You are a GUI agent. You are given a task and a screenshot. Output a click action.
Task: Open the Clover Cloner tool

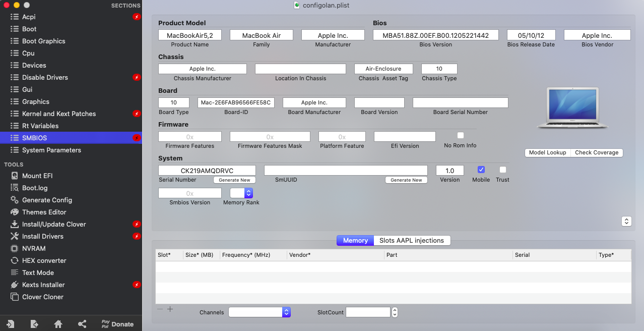point(42,297)
